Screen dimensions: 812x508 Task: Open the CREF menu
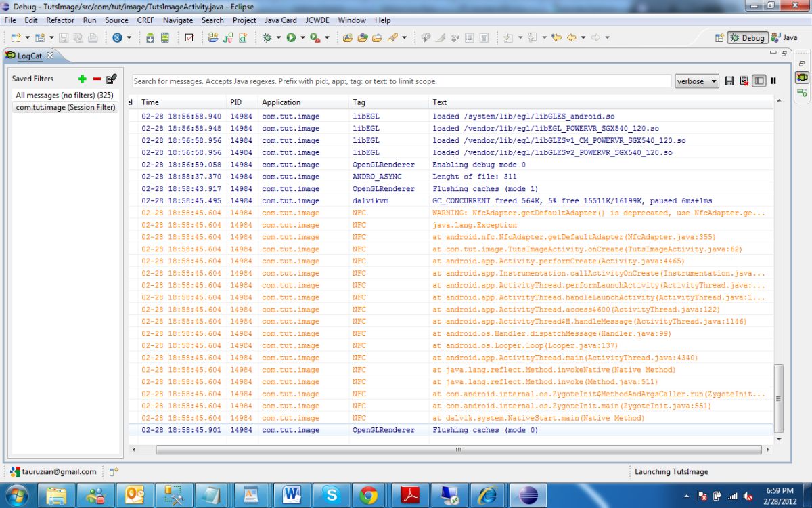coord(145,20)
